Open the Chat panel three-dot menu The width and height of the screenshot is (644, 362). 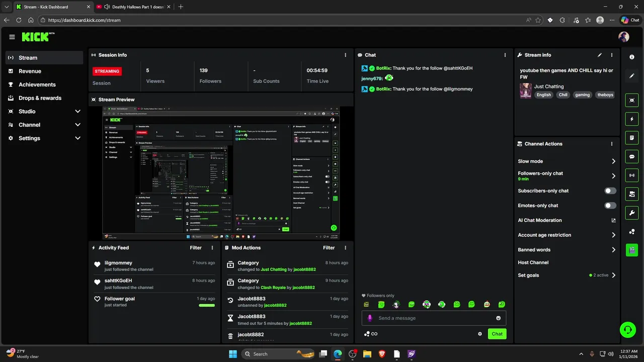505,55
